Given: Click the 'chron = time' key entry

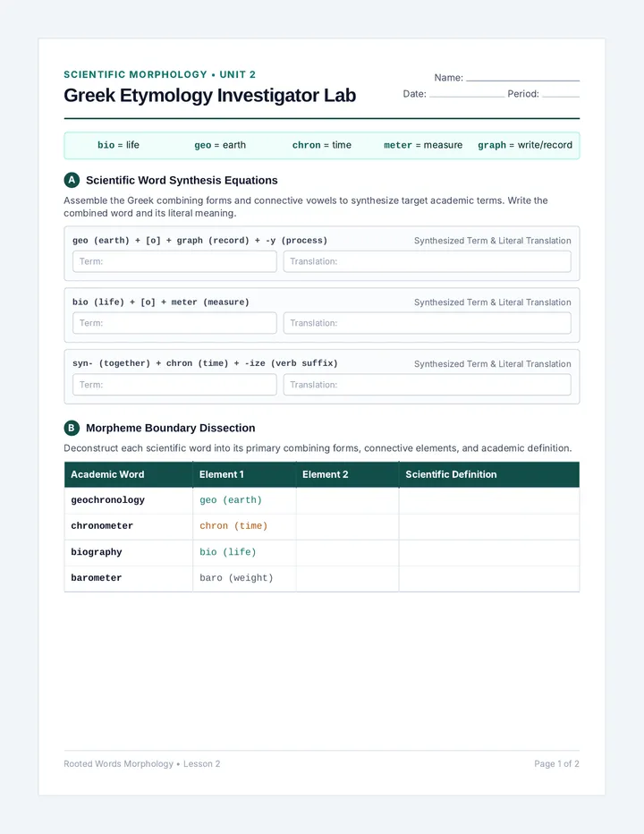Looking at the screenshot, I should point(322,145).
